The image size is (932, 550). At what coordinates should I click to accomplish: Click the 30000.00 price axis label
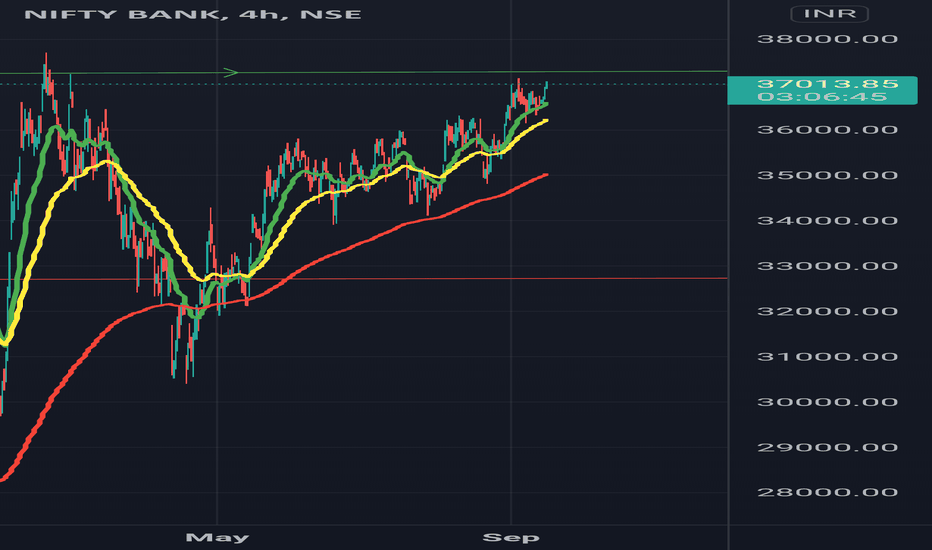pos(827,402)
